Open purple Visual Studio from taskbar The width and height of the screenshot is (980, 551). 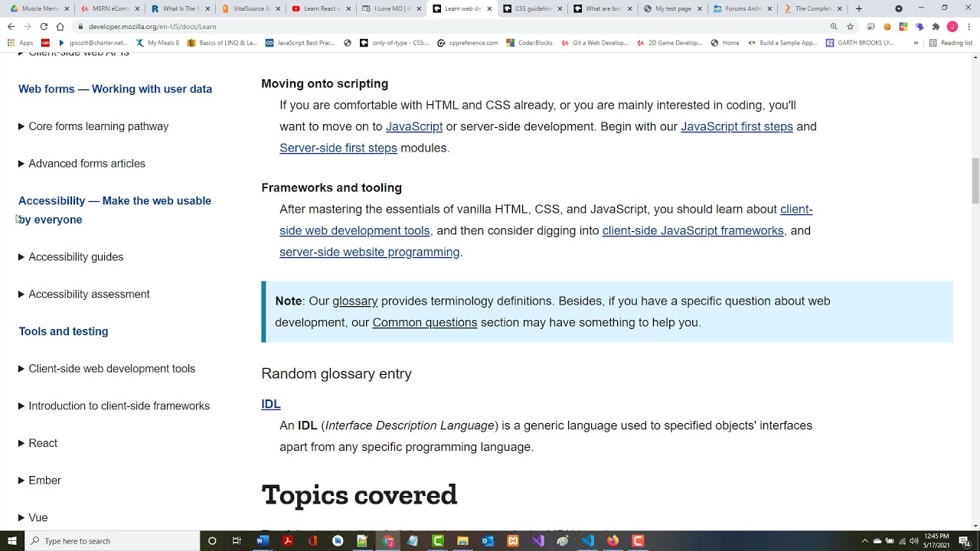click(538, 541)
